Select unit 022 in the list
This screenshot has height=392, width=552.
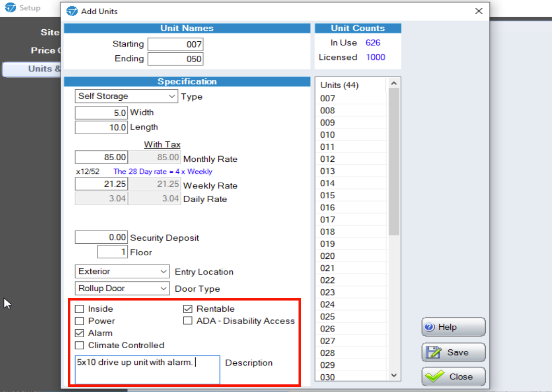click(x=352, y=281)
